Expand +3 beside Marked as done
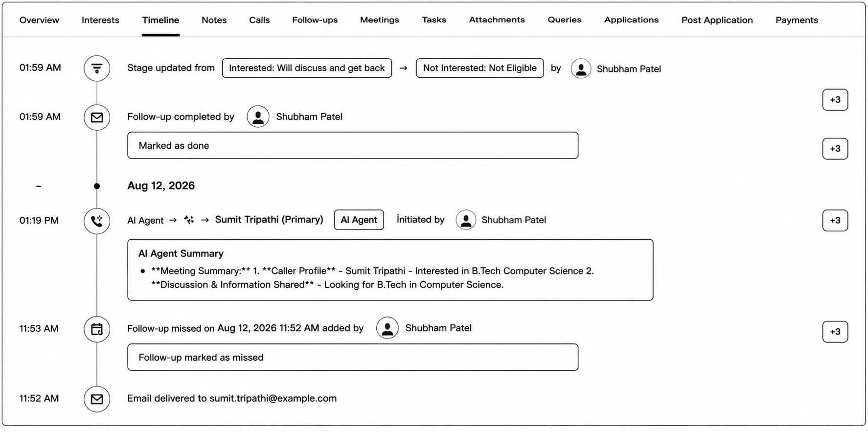 (835, 149)
